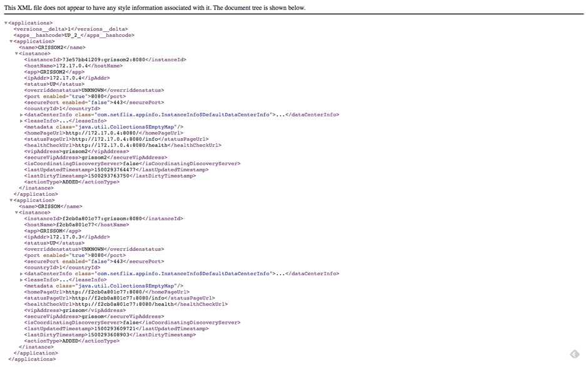Select the app GRISSOM line
Viewport: 588px width, 367px height.
[53, 231]
